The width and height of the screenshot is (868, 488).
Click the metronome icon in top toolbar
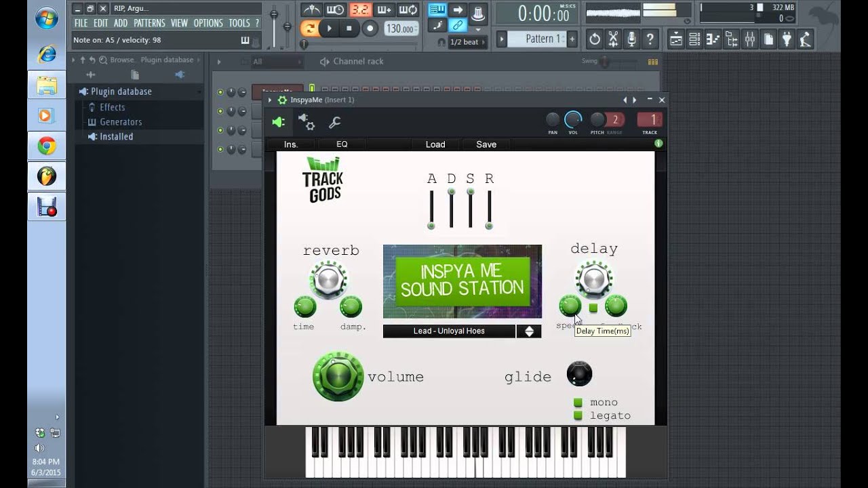coord(312,9)
